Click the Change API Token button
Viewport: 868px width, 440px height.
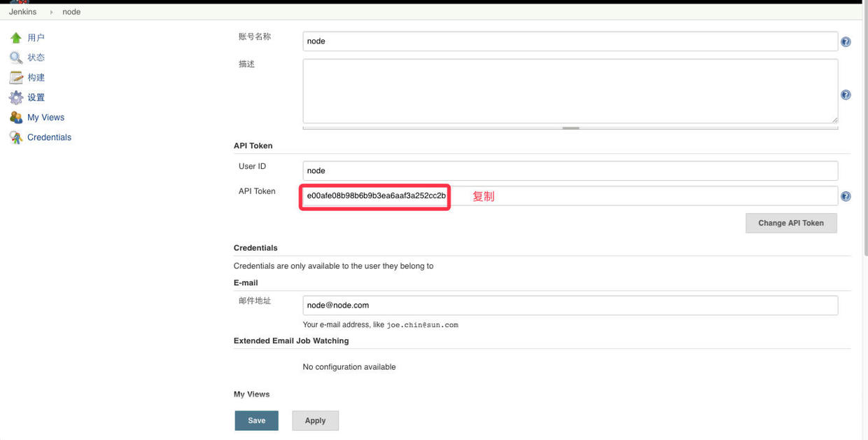click(x=791, y=223)
